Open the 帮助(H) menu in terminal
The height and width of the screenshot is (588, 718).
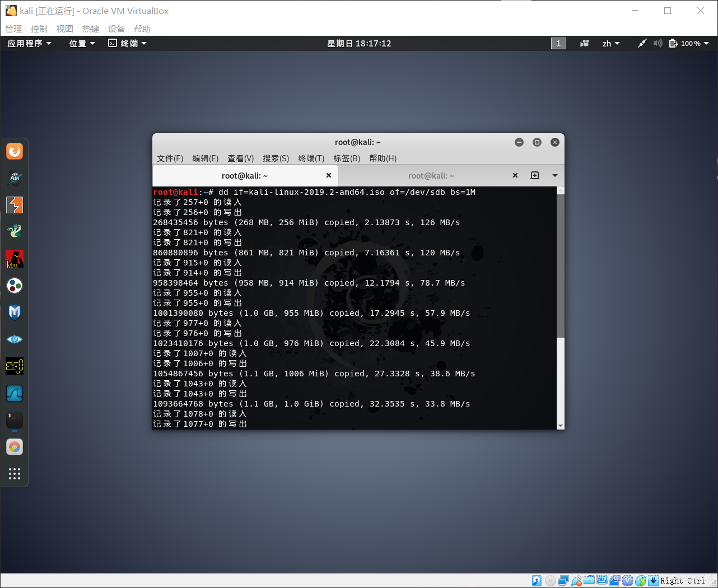383,158
